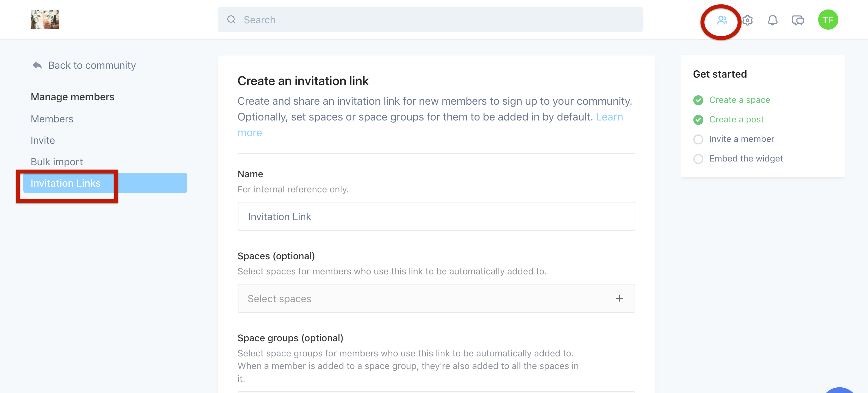Screen dimensions: 868x393
Task: Select Invitation Links in sidebar
Action: [105, 183]
